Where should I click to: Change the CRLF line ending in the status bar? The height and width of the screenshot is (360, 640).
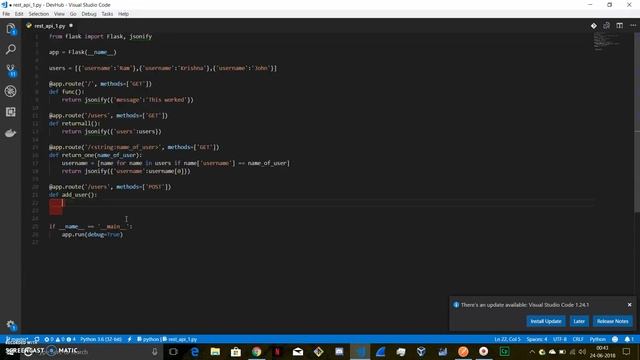point(578,339)
